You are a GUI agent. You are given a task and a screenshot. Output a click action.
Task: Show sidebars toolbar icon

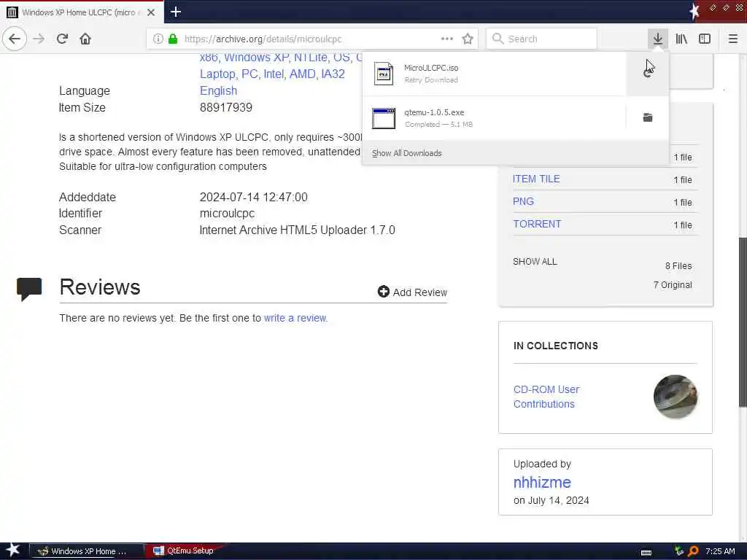(705, 39)
